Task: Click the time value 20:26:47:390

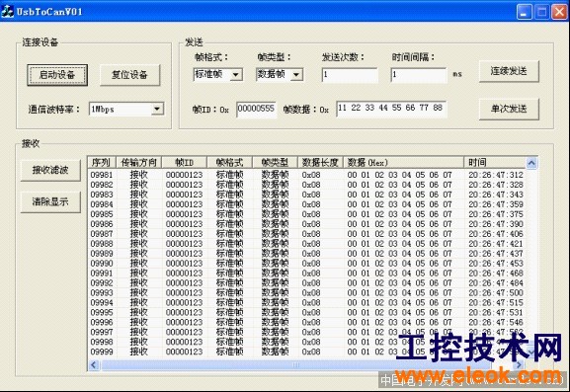Action: coord(496,224)
